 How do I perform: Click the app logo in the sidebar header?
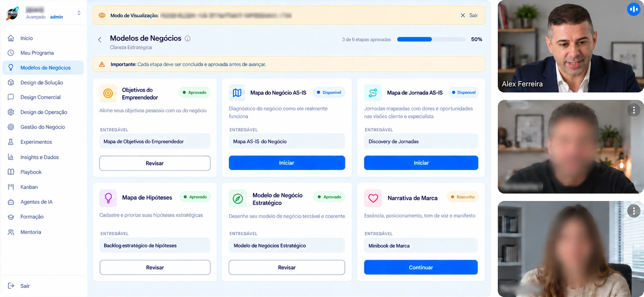(13, 13)
